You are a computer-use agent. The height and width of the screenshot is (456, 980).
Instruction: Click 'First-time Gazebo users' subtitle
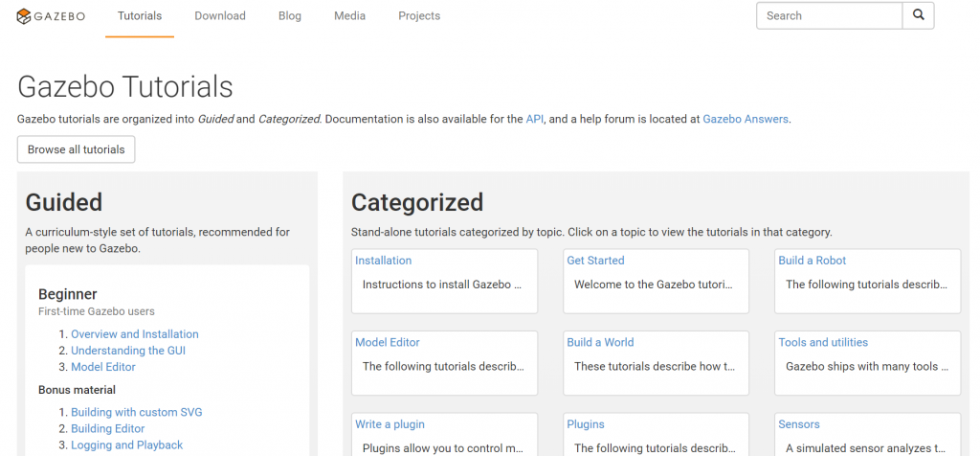click(97, 311)
